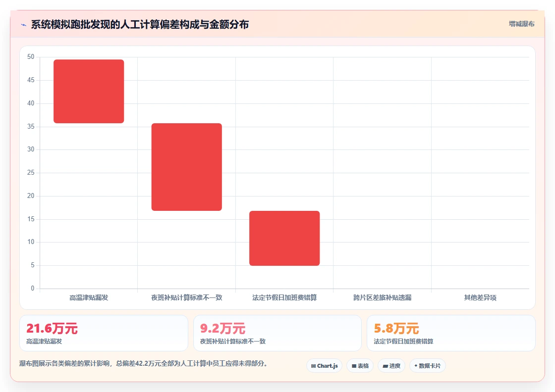
Task: Click the 增减瀑布 label in header
Action: click(x=521, y=24)
